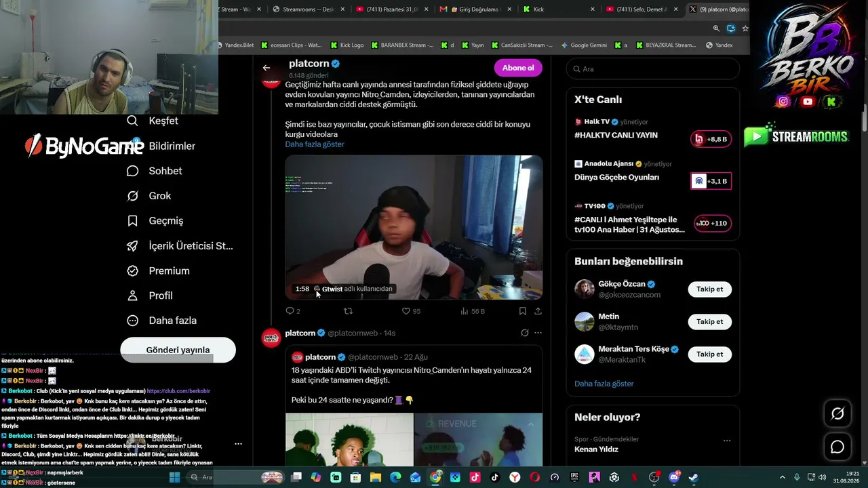The width and height of the screenshot is (868, 488).
Task: Open options for Kenan Yıldız trend
Action: coord(727,441)
